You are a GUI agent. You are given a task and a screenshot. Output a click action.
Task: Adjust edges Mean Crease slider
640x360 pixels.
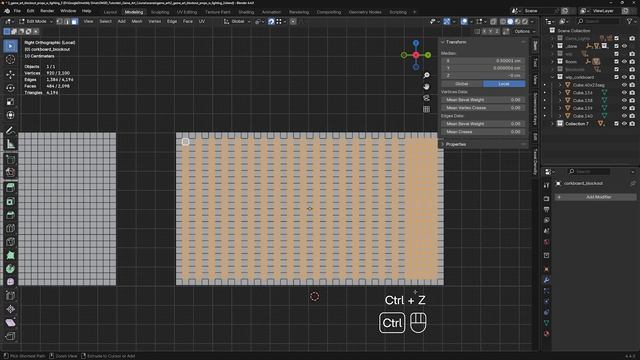pyautogui.click(x=483, y=132)
